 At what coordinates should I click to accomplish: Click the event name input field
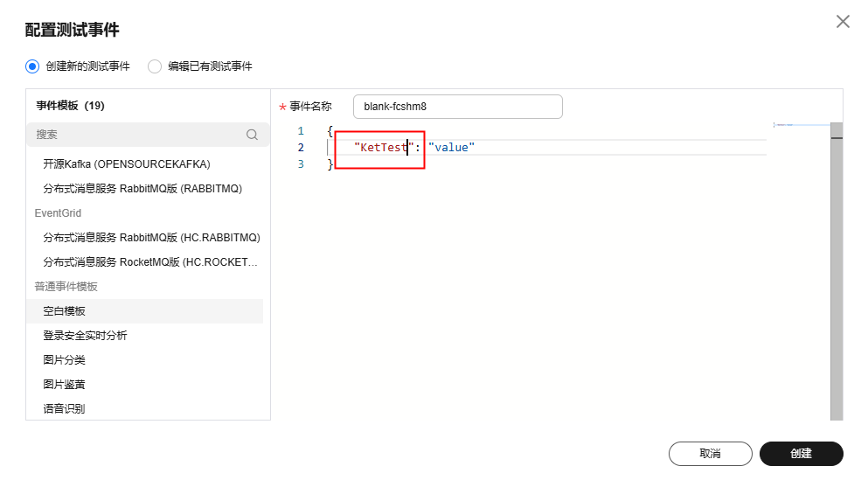click(457, 107)
